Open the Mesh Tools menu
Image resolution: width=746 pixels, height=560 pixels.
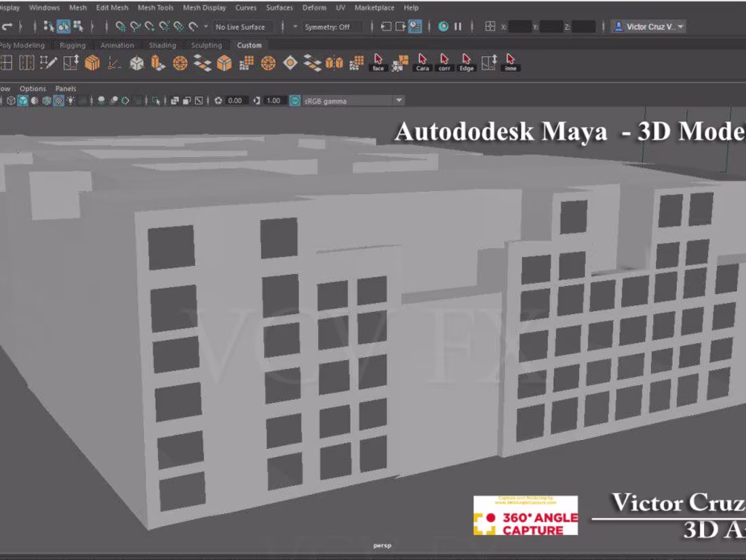click(156, 7)
